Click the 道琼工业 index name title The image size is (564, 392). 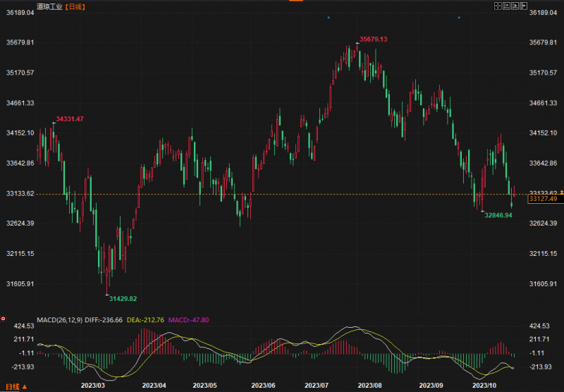50,6
